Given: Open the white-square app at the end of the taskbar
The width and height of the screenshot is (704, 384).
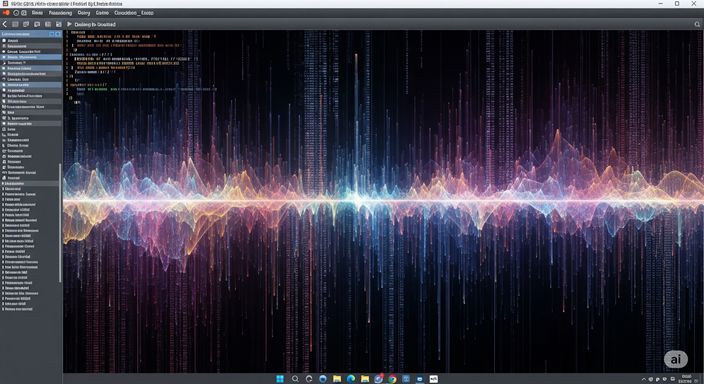Looking at the screenshot, I should [x=433, y=379].
